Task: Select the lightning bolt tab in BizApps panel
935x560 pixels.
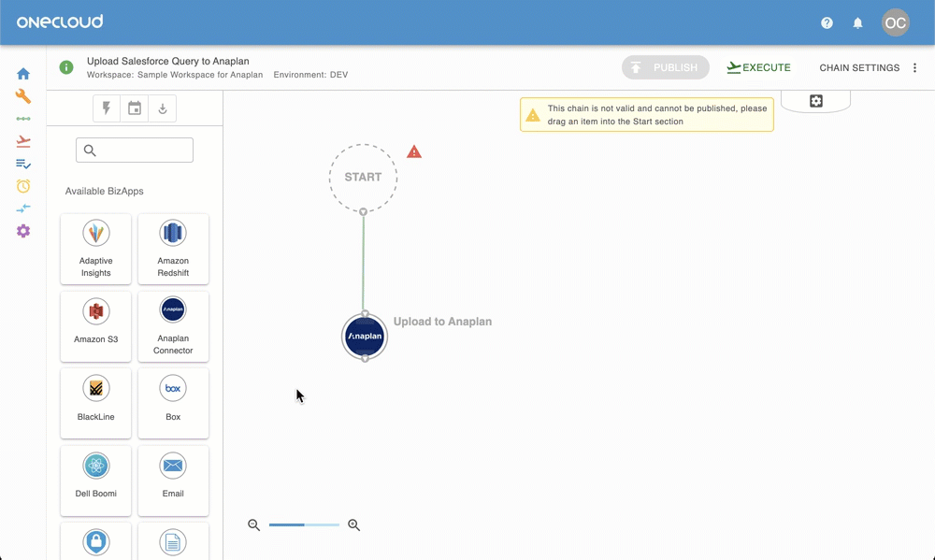Action: coord(107,108)
